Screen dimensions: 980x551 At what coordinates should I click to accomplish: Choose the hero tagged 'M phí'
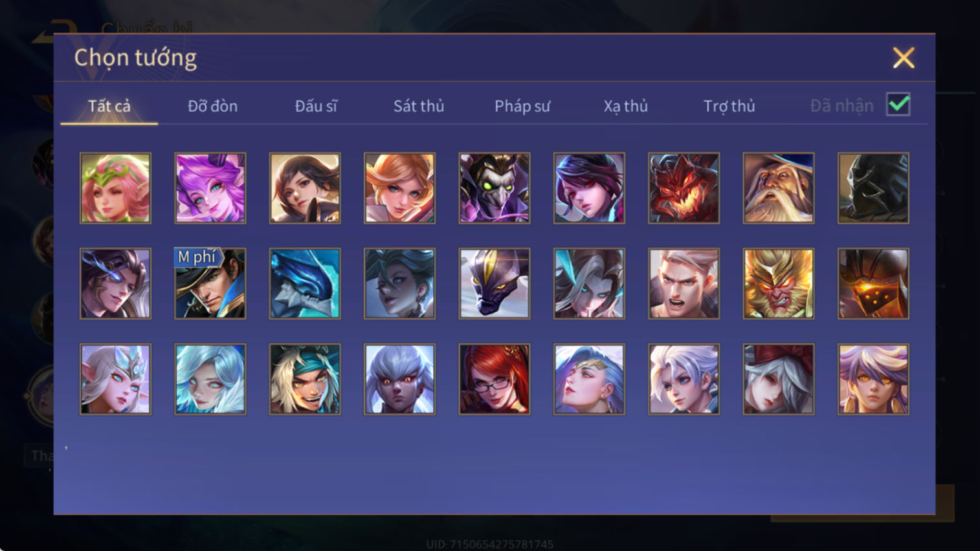[210, 284]
